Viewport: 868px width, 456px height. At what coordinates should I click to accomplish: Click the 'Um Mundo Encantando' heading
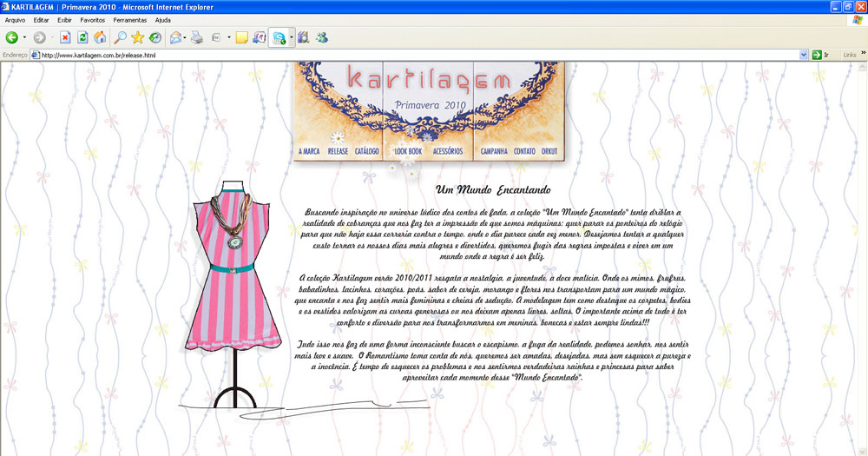tap(493, 190)
